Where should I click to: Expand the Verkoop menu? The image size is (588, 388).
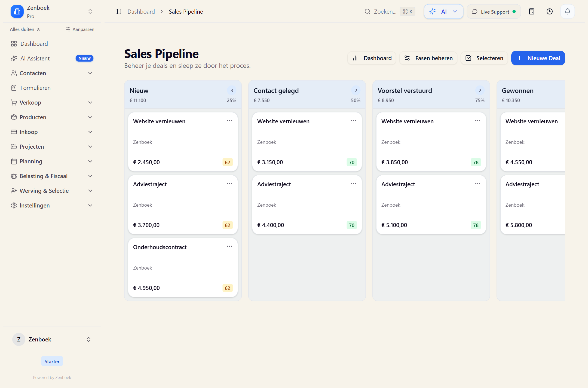point(52,102)
